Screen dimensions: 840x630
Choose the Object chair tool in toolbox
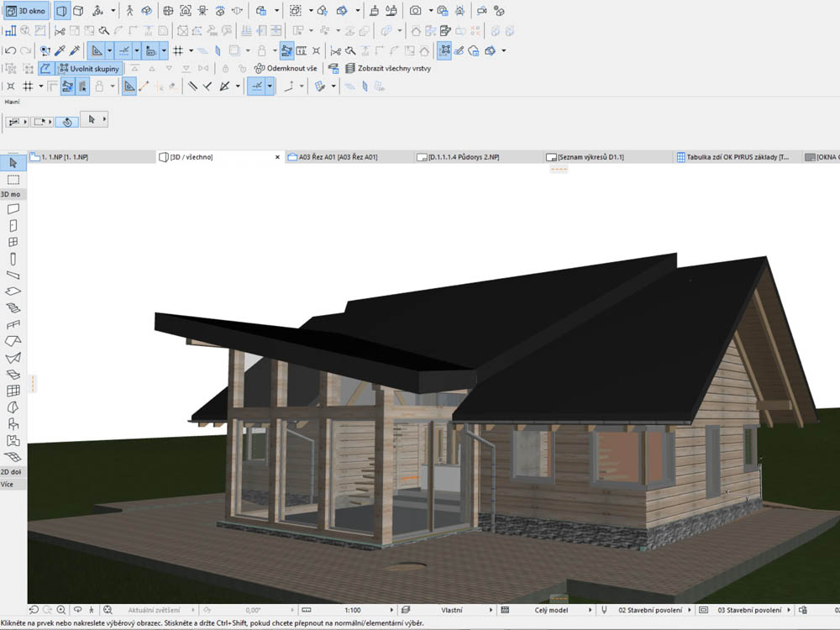coord(13,423)
